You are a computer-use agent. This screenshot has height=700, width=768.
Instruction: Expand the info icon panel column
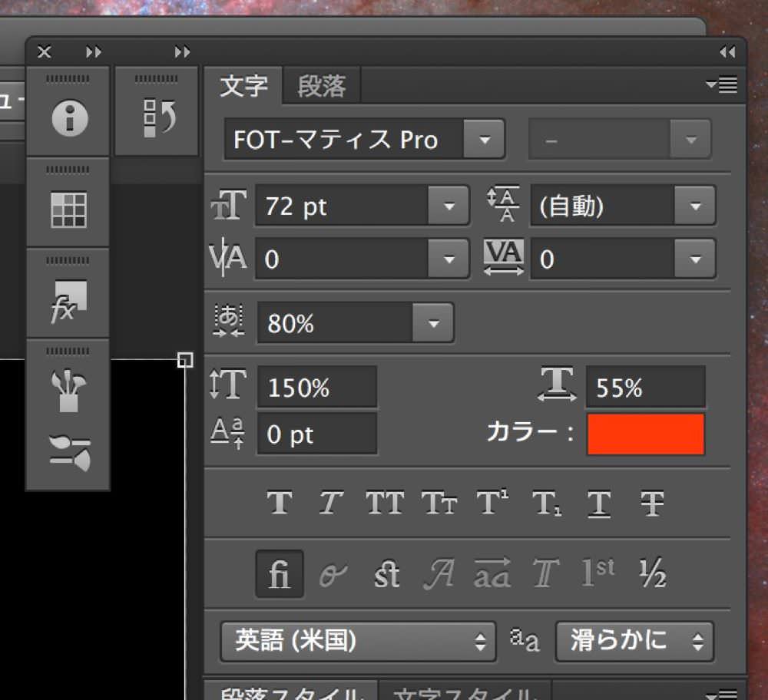(93, 52)
